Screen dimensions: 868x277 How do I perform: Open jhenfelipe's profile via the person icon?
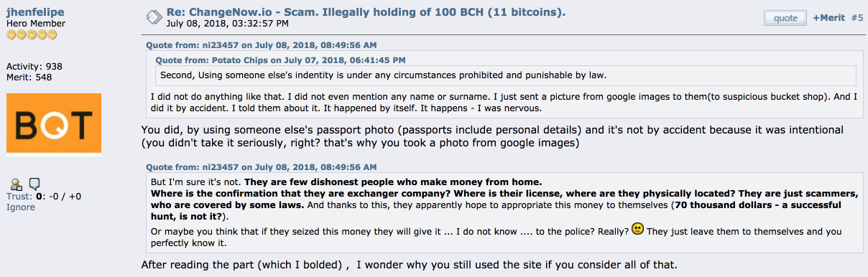[16, 184]
